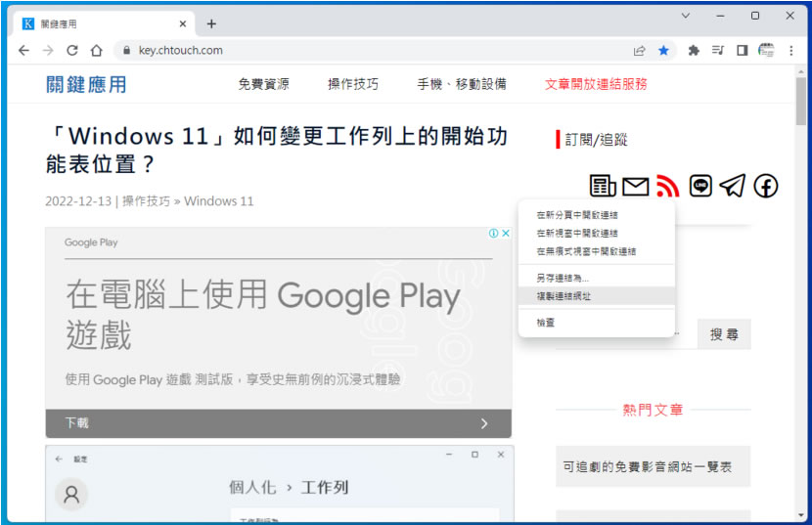
Task: Click the 關鍵應用 browser tab
Action: point(104,23)
